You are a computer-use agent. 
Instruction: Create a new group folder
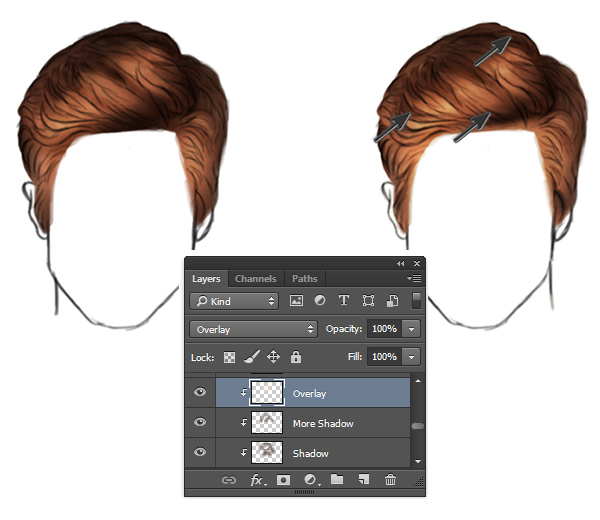coord(337,479)
